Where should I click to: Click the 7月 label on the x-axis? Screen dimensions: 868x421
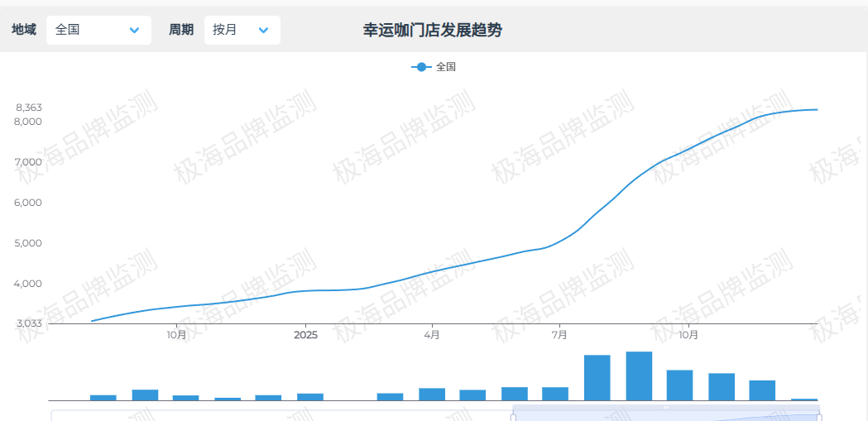click(x=559, y=335)
